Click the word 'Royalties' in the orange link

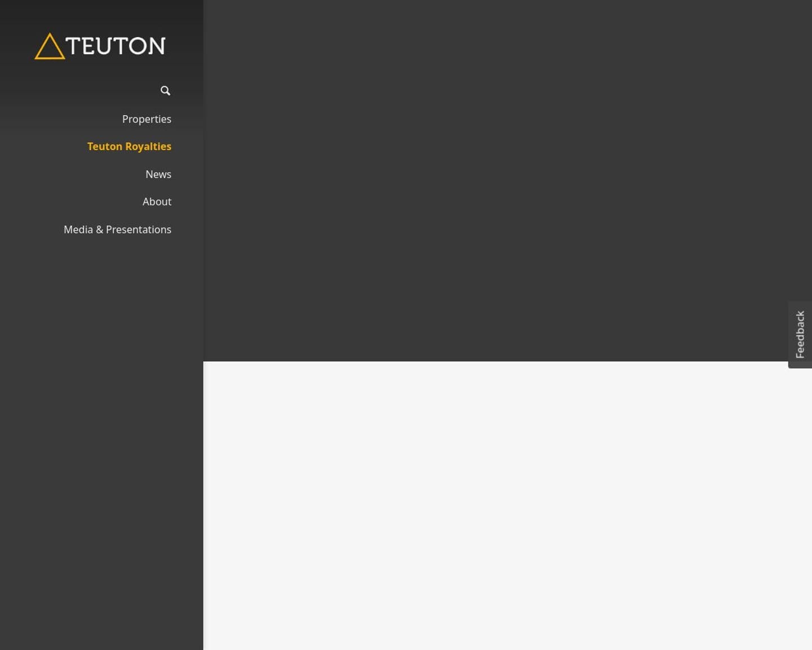click(x=148, y=147)
